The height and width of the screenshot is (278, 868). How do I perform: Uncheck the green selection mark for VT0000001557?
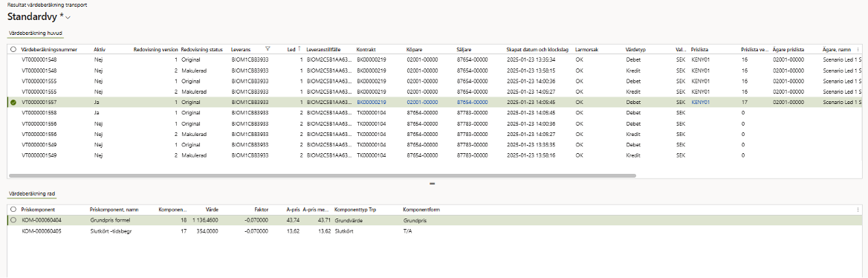(x=13, y=102)
